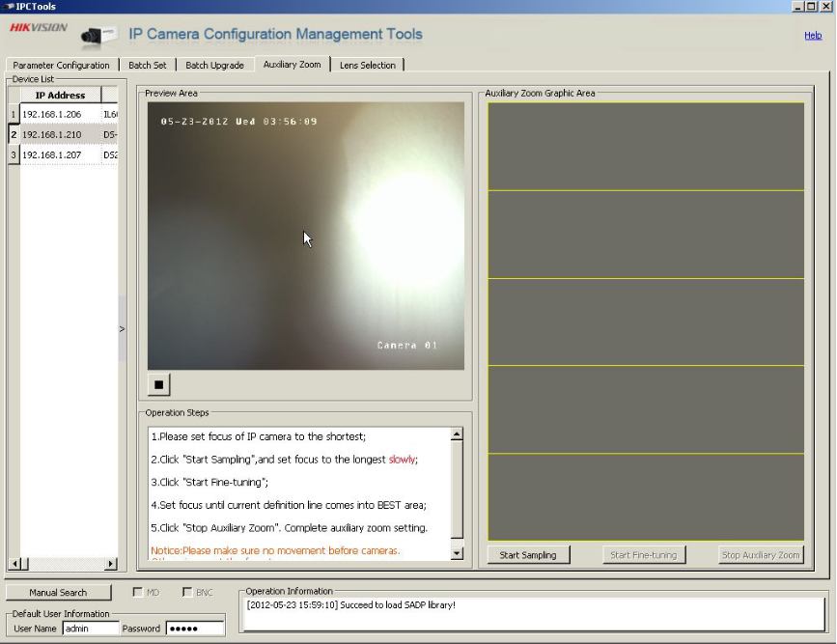Toggle the BNC checkbox

[187, 592]
